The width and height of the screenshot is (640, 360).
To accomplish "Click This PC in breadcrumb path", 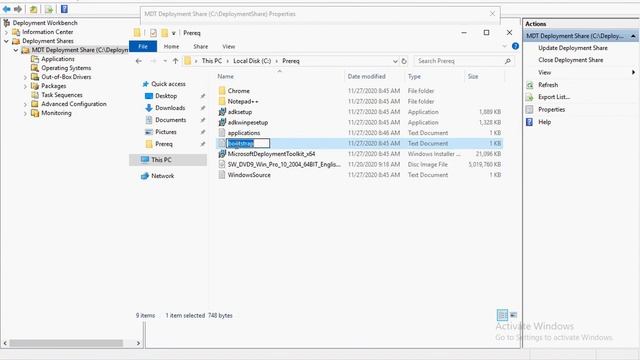I will (211, 61).
